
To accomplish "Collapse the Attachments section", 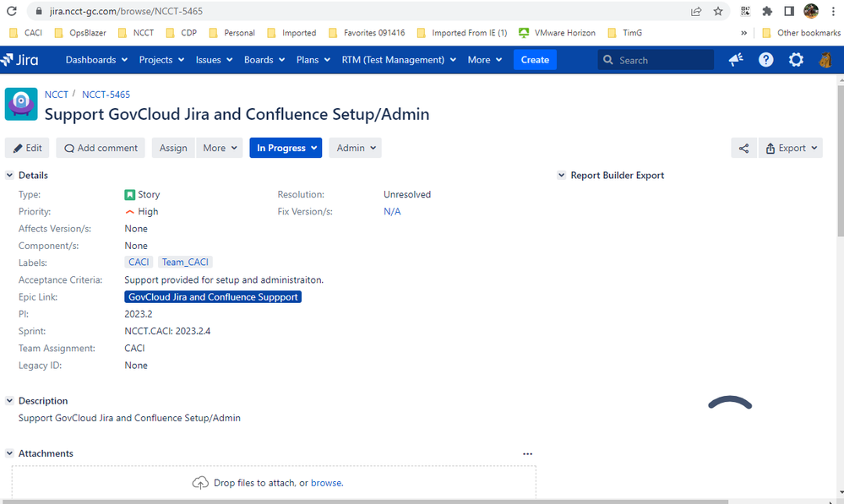I will click(x=9, y=453).
